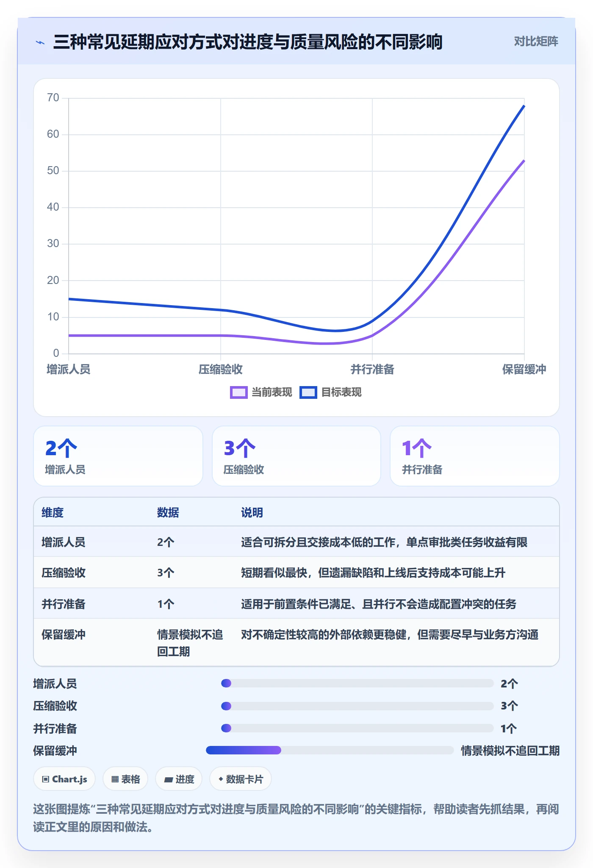
Task: Click the 数据 column header
Action: [x=168, y=513]
